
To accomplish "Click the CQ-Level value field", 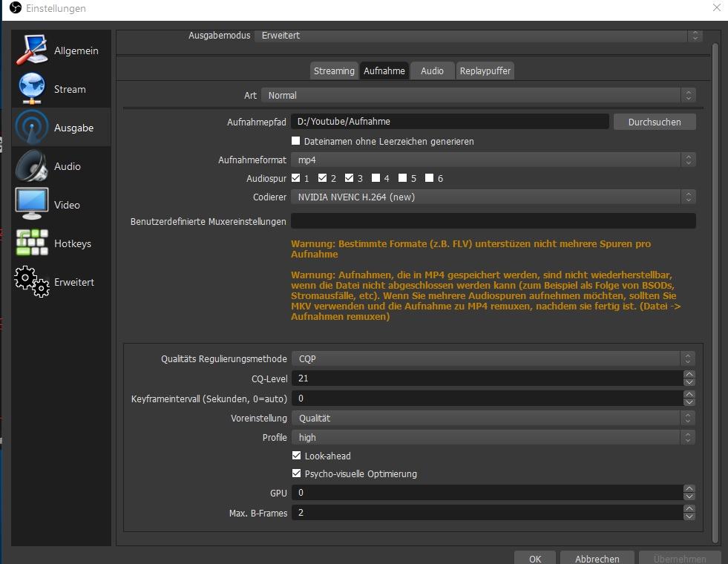I will (488, 378).
